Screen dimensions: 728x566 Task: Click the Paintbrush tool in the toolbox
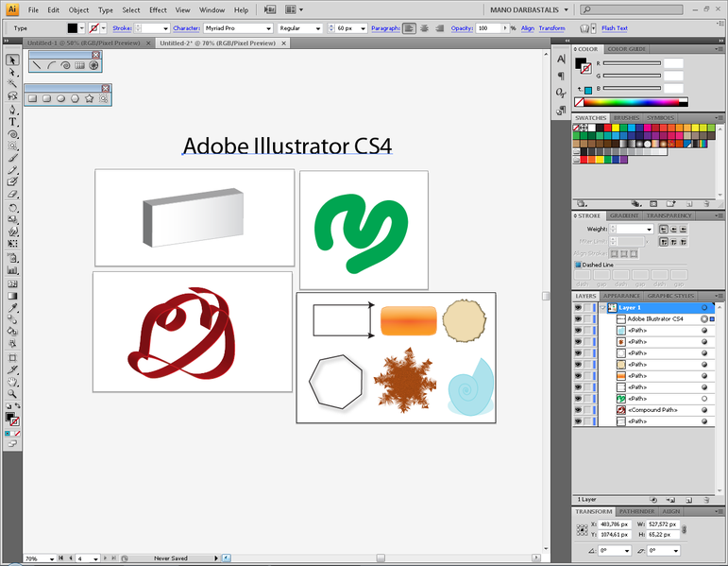coord(13,158)
